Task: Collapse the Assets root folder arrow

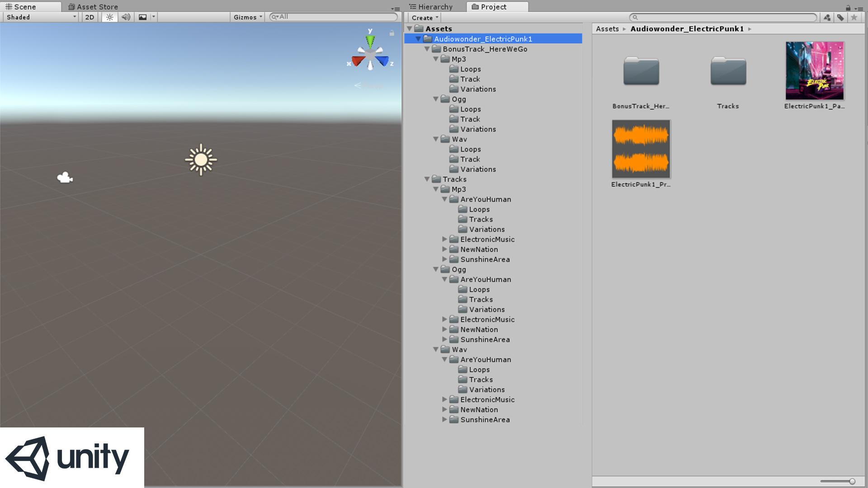Action: (410, 28)
